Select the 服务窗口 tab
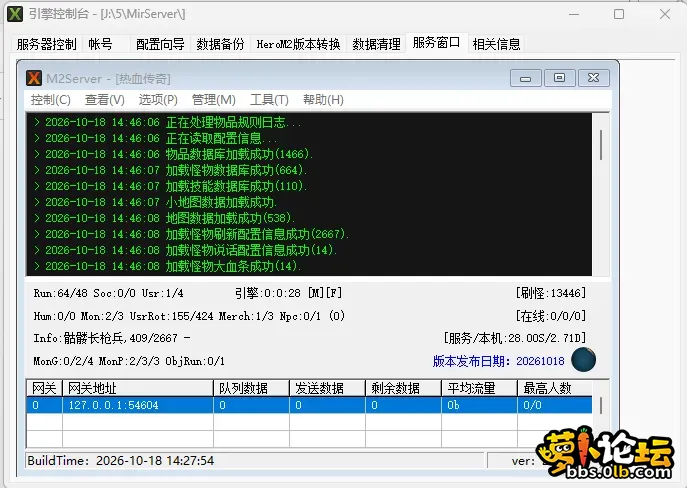Image resolution: width=687 pixels, height=488 pixels. (x=436, y=42)
